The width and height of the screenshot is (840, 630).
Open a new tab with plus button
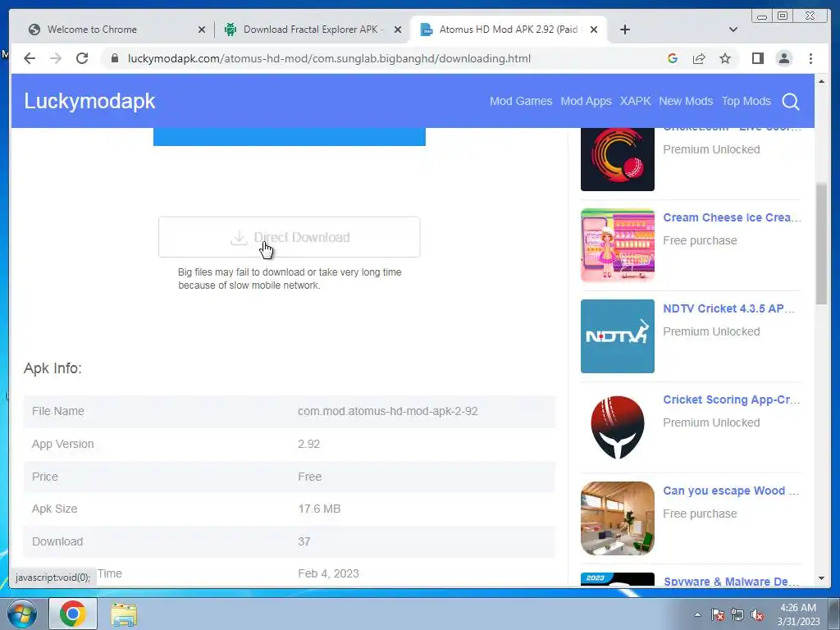[x=624, y=30]
